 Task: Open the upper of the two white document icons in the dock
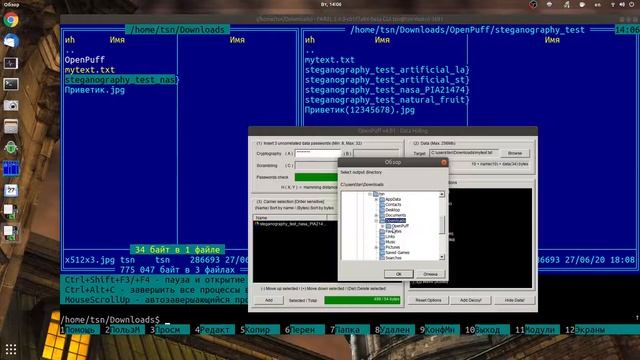(x=11, y=211)
